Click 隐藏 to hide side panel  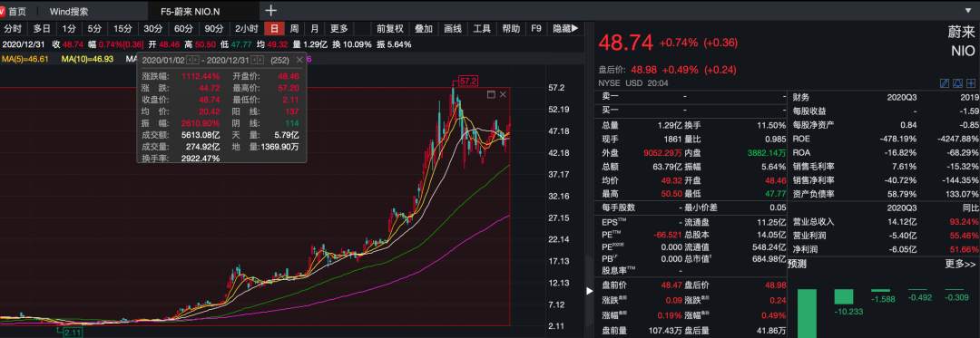pos(565,29)
